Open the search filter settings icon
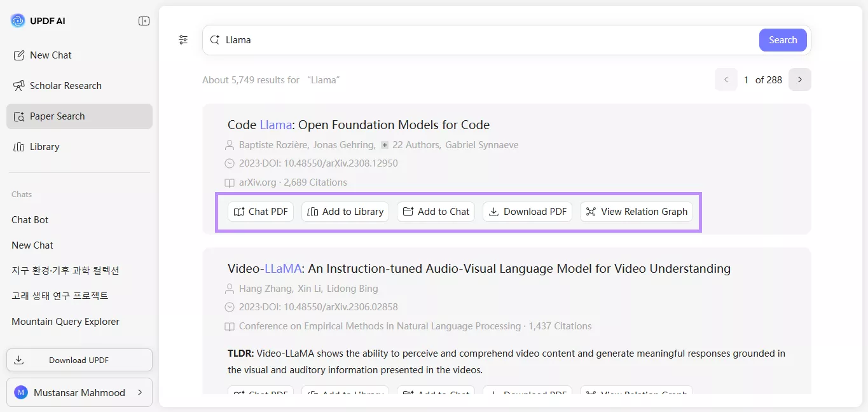868x412 pixels. point(183,40)
